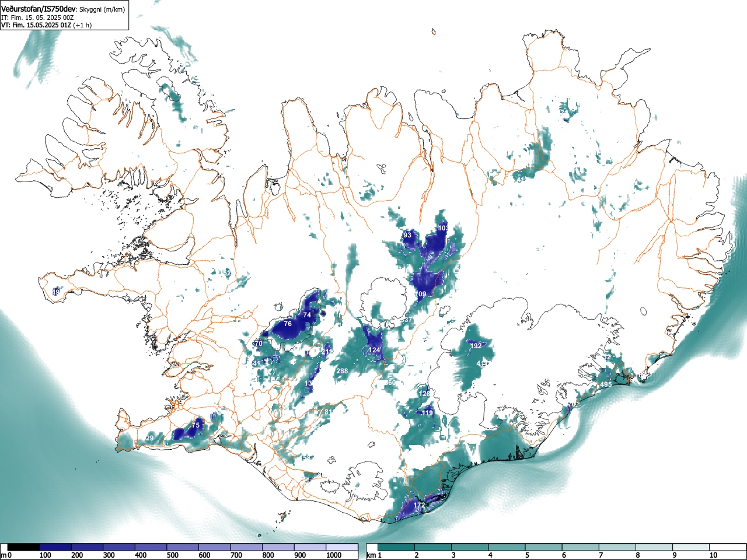Image resolution: width=747 pixels, height=560 pixels.
Task: Click the 'VT: Fim. 15.05.2025 01Z (+1 h)' line
Action: pos(46,25)
